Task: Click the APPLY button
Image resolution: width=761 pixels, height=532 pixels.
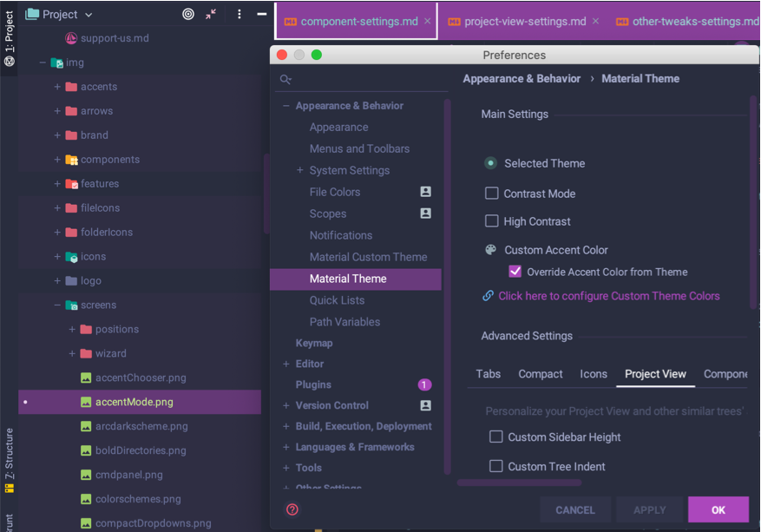Action: tap(649, 509)
